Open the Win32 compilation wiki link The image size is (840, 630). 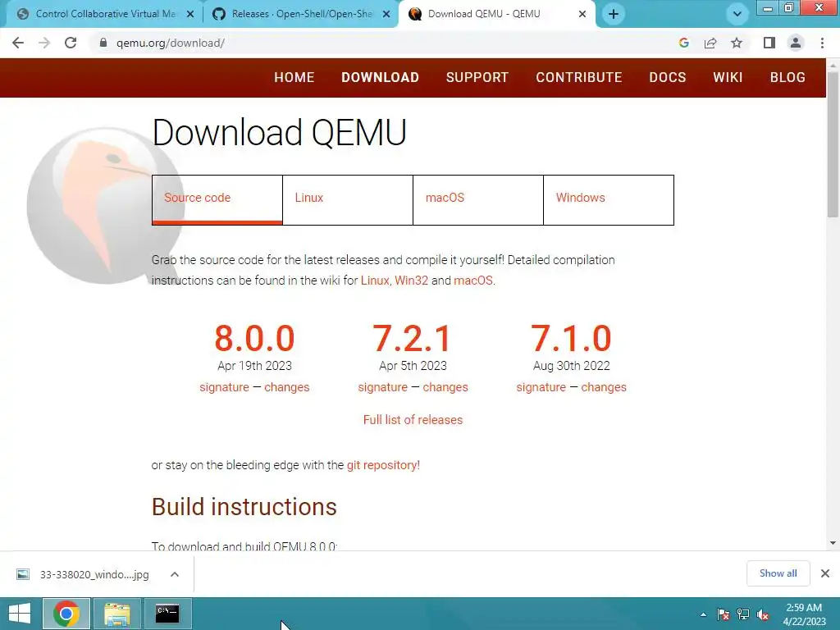point(412,281)
